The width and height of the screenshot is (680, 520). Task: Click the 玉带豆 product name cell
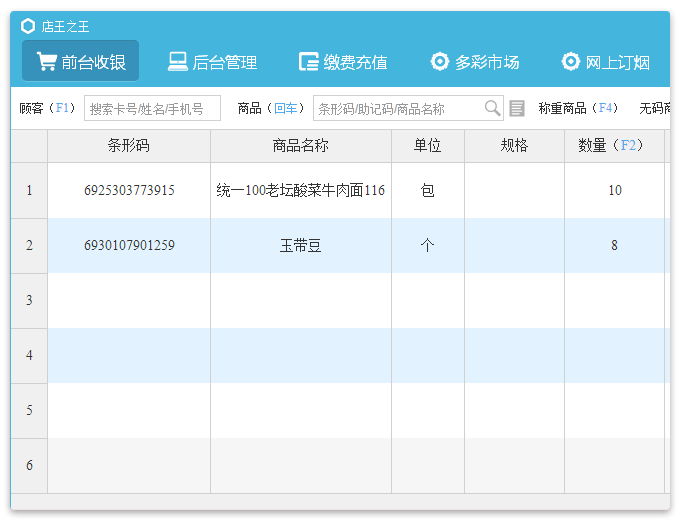300,245
